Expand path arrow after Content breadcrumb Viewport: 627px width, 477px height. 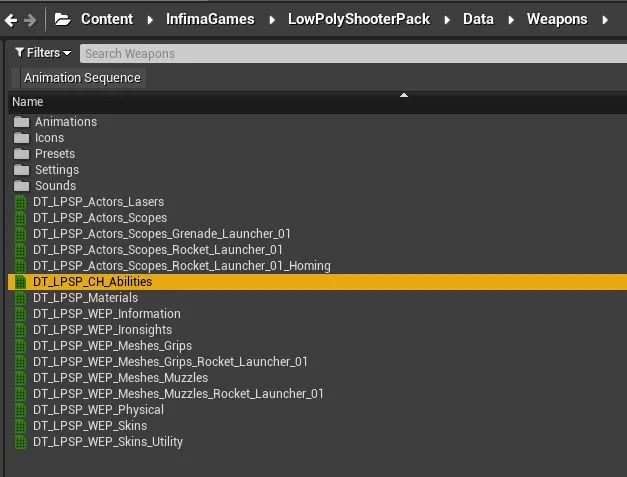tap(151, 19)
